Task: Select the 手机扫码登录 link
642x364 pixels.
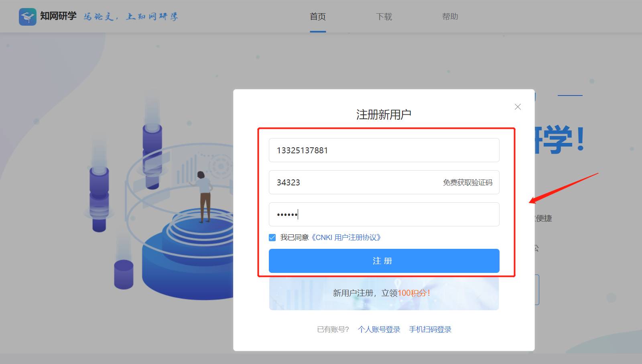Action: click(430, 329)
